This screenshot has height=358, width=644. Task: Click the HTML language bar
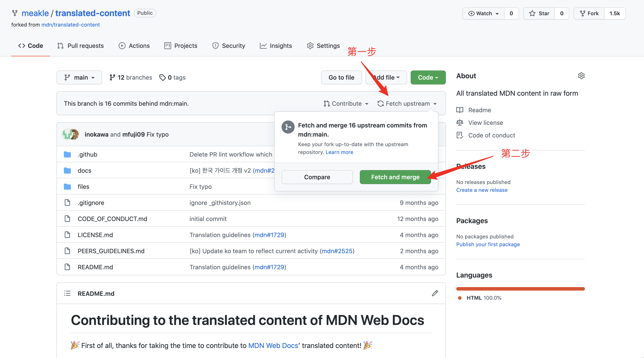(x=520, y=289)
